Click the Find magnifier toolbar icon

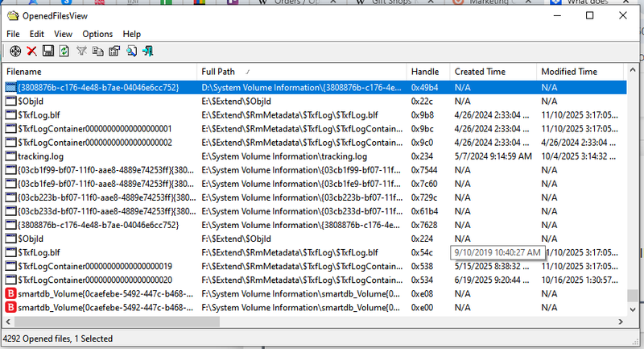130,51
